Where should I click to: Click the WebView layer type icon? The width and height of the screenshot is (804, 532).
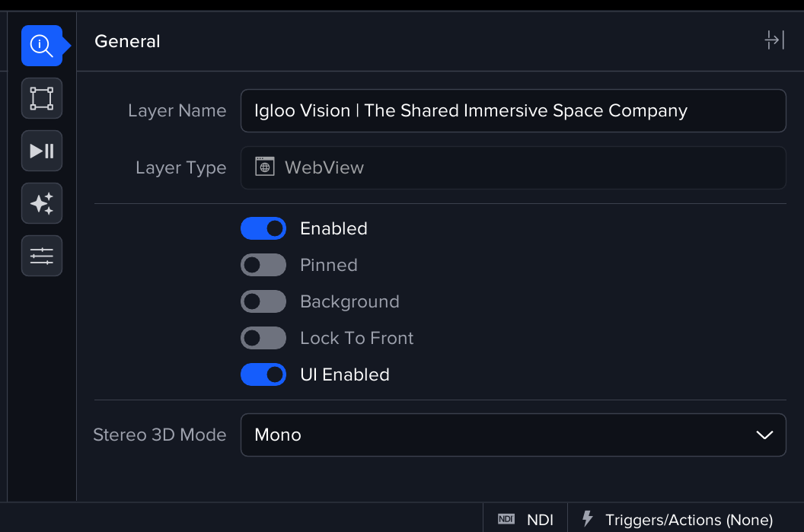click(x=264, y=167)
